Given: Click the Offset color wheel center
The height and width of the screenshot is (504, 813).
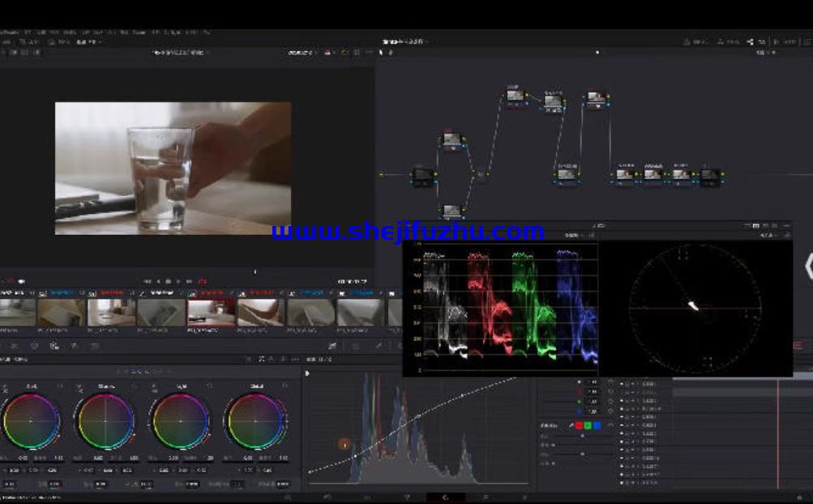Looking at the screenshot, I should pos(255,421).
